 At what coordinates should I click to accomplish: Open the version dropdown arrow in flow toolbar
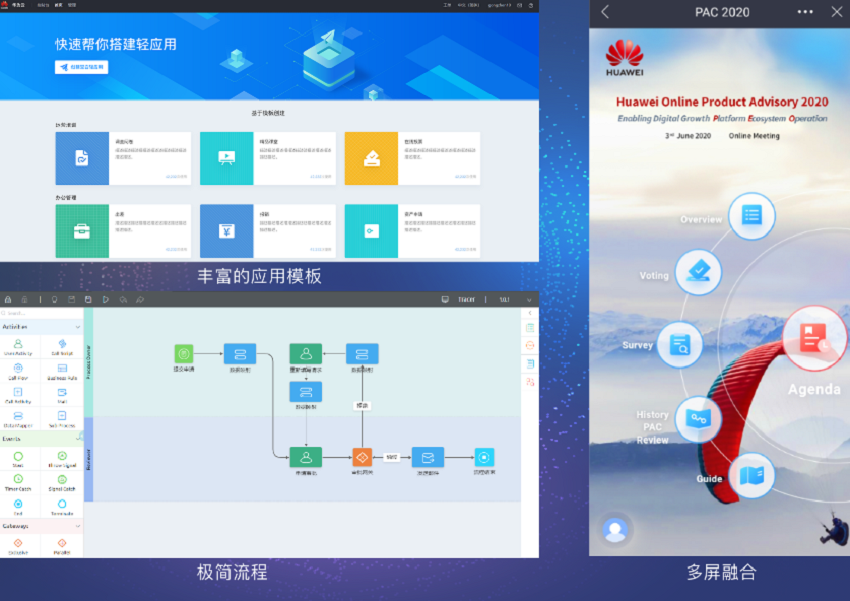[x=529, y=300]
